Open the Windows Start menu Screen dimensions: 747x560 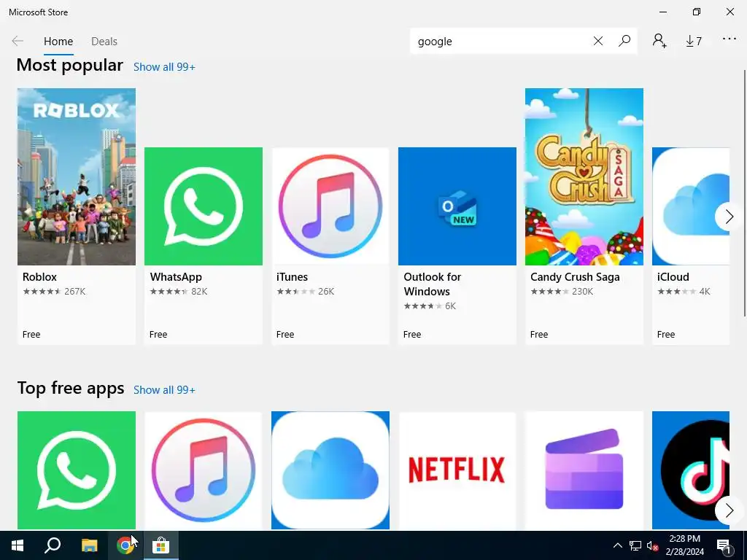(18, 545)
